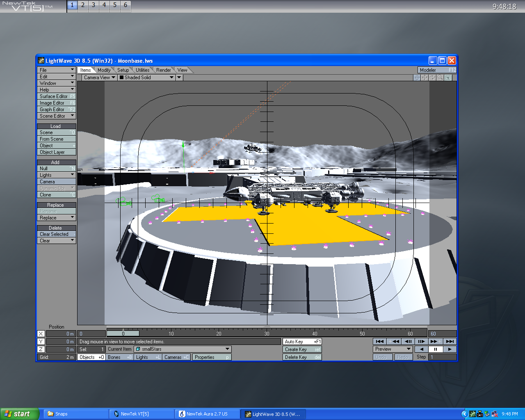Jump to the last frame

tap(450, 341)
